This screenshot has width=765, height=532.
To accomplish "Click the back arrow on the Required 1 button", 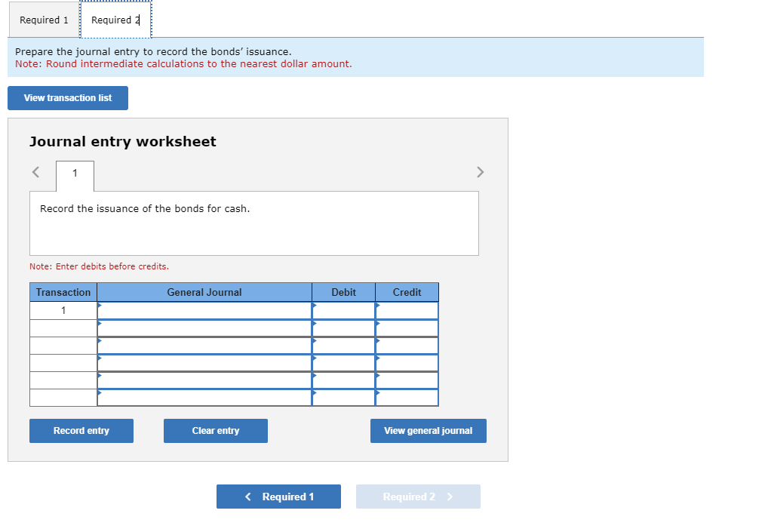I will tap(247, 497).
